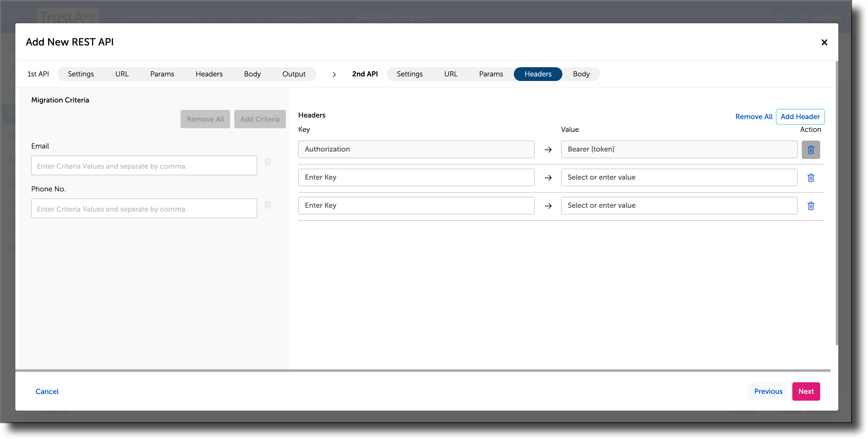
Task: Remove the Email criteria with its trash icon
Action: (267, 162)
